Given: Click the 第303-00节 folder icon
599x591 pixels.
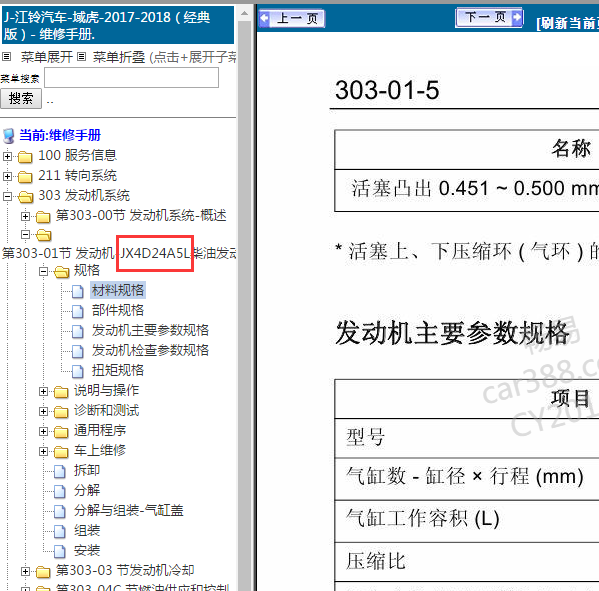Looking at the screenshot, I should click(x=43, y=217).
